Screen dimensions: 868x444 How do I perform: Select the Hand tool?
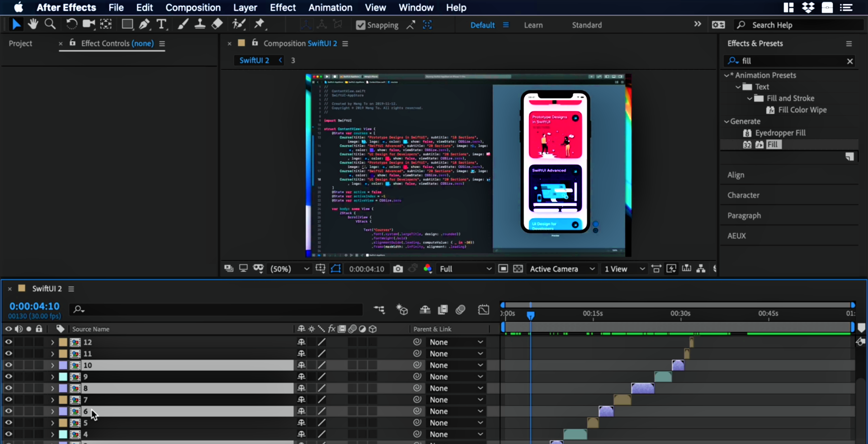tap(33, 24)
